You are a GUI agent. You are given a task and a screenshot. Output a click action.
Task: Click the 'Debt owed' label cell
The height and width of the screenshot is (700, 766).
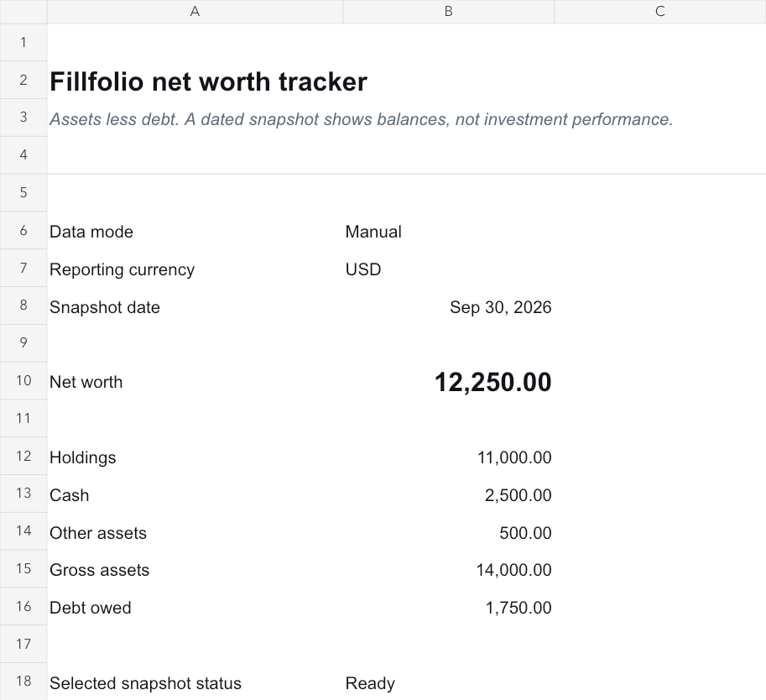(x=195, y=607)
